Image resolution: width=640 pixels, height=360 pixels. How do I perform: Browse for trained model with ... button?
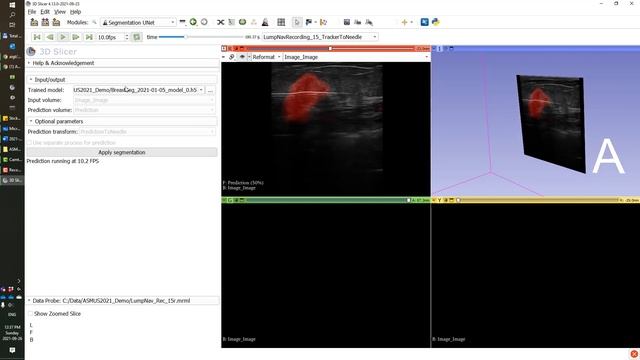pos(210,90)
